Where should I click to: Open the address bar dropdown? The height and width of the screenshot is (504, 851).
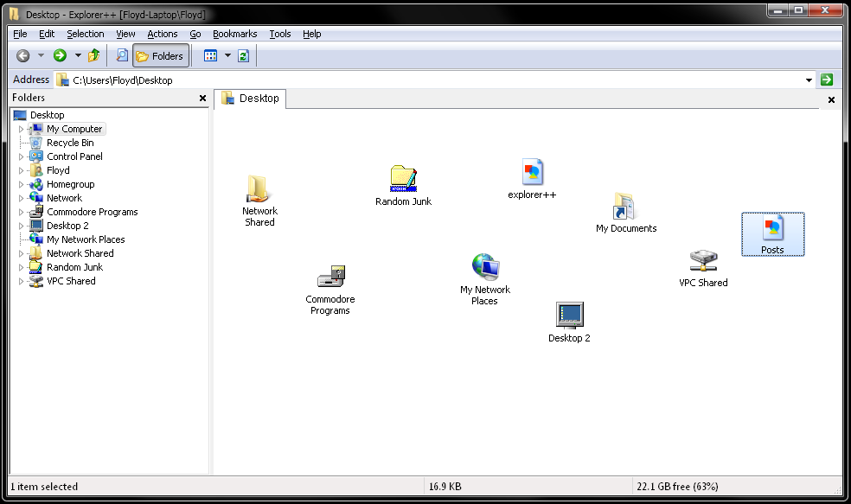tap(809, 80)
